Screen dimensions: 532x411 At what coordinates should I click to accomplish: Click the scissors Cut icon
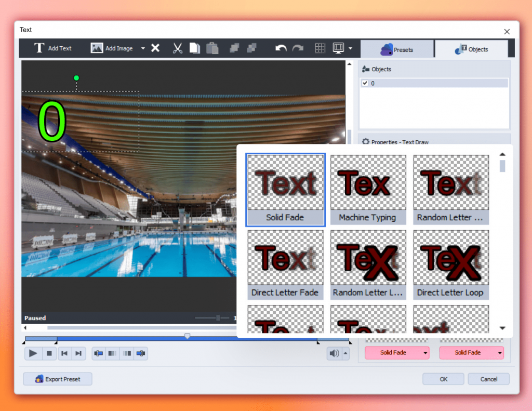[178, 48]
